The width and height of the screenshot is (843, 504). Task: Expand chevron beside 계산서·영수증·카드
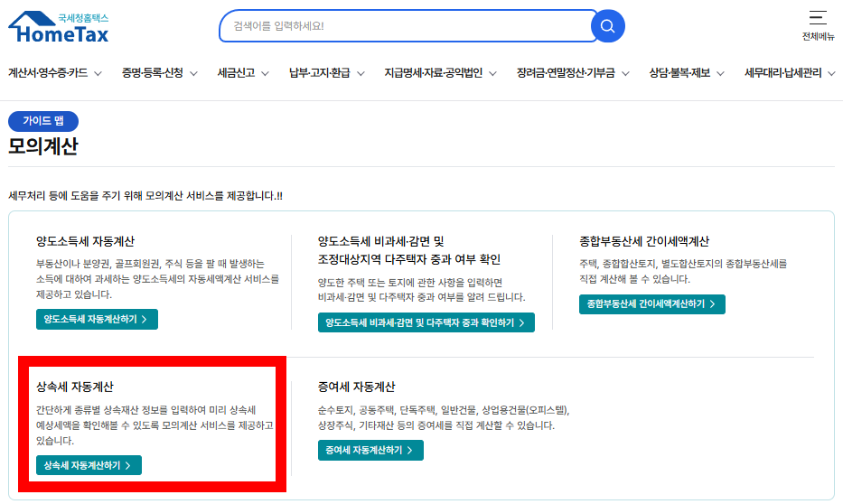coord(98,73)
